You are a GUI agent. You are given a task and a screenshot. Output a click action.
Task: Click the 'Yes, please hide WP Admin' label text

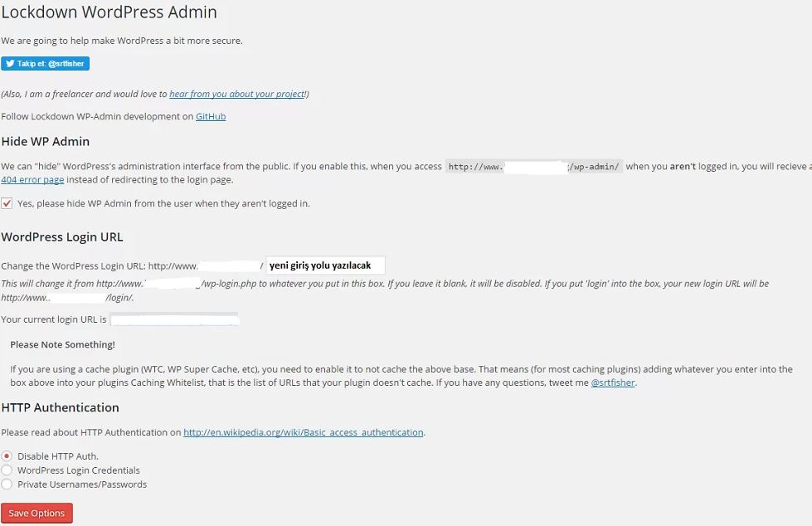coord(163,203)
